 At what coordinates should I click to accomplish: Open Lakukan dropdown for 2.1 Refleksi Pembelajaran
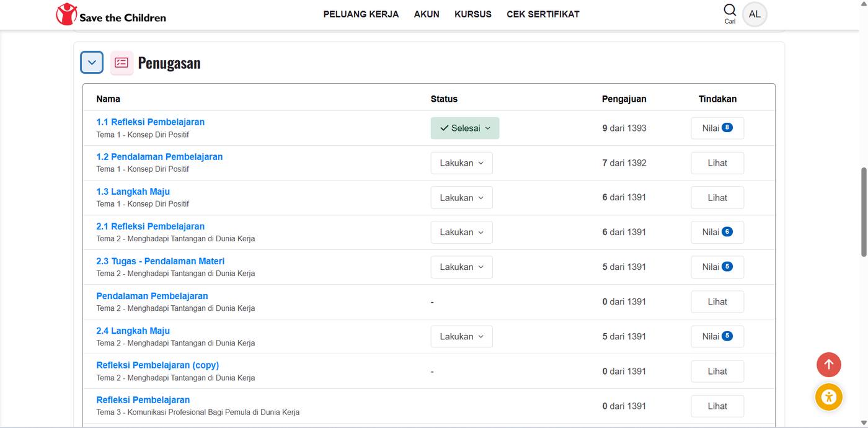(462, 232)
